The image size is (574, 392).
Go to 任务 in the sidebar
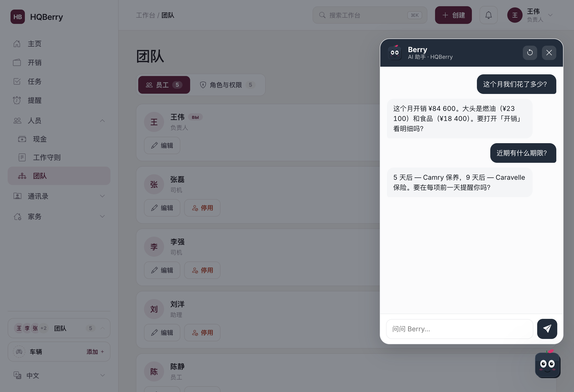tap(59, 82)
